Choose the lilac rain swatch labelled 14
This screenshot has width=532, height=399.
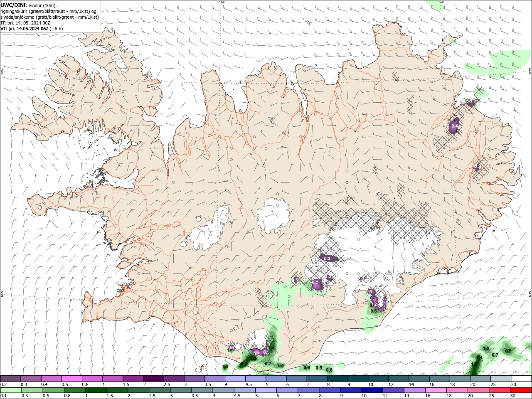pos(414,390)
